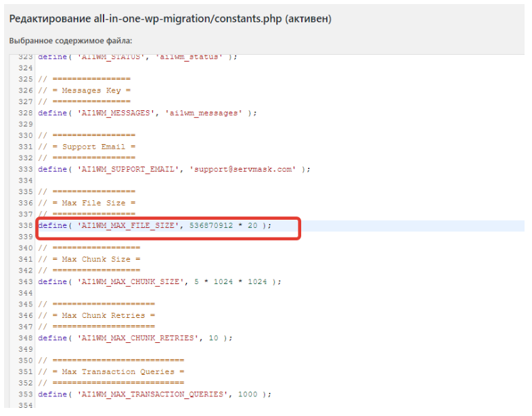Click the value 10 on line 348
The width and height of the screenshot is (532, 416).
click(213, 338)
